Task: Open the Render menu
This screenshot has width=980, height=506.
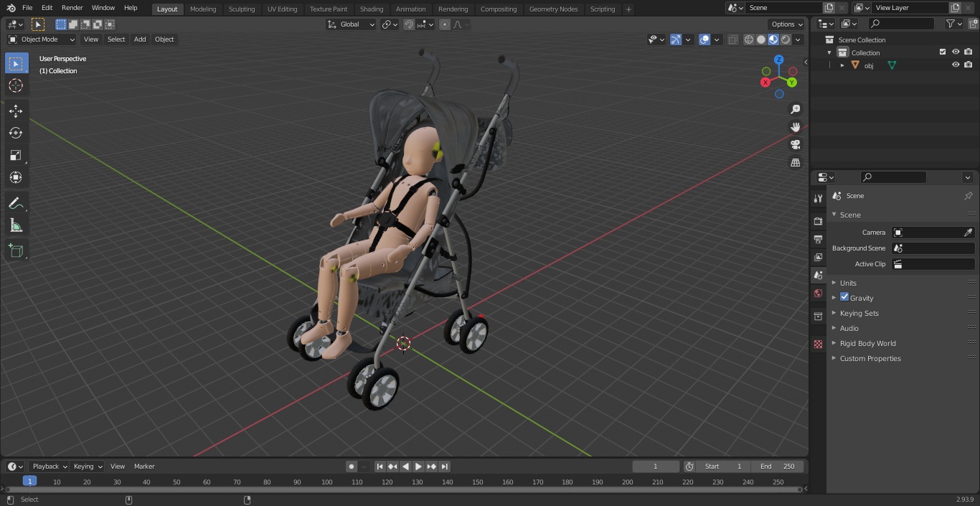Action: [x=72, y=8]
